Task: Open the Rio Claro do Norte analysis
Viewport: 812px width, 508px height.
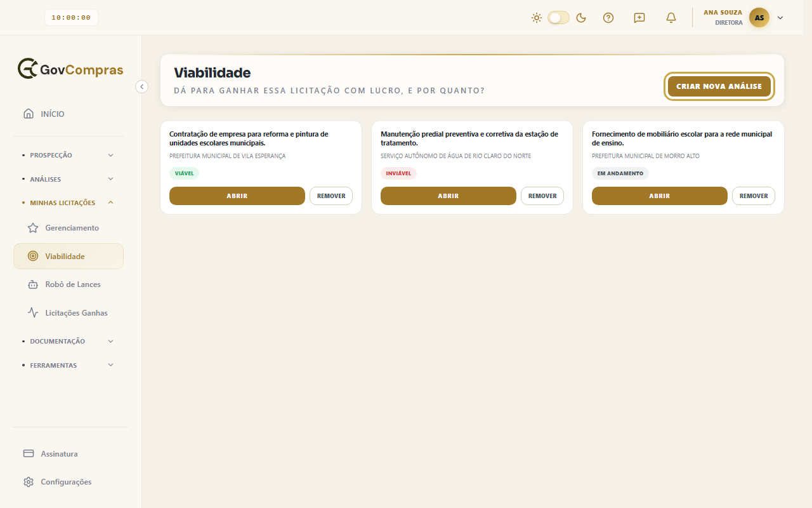Action: (x=449, y=196)
